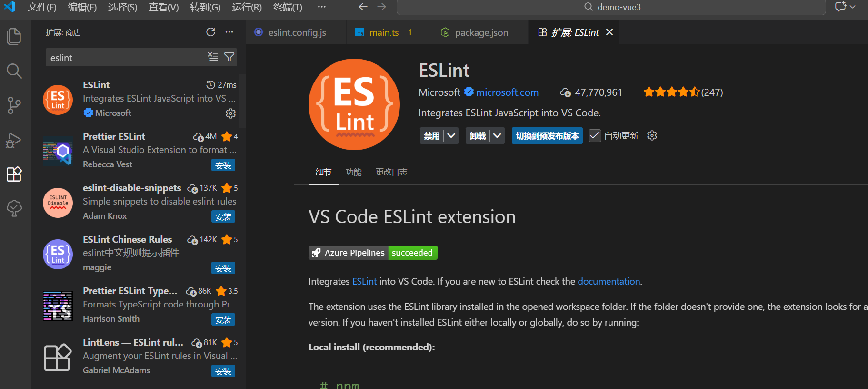
Task: Open additional menu items ellipsis
Action: click(322, 7)
